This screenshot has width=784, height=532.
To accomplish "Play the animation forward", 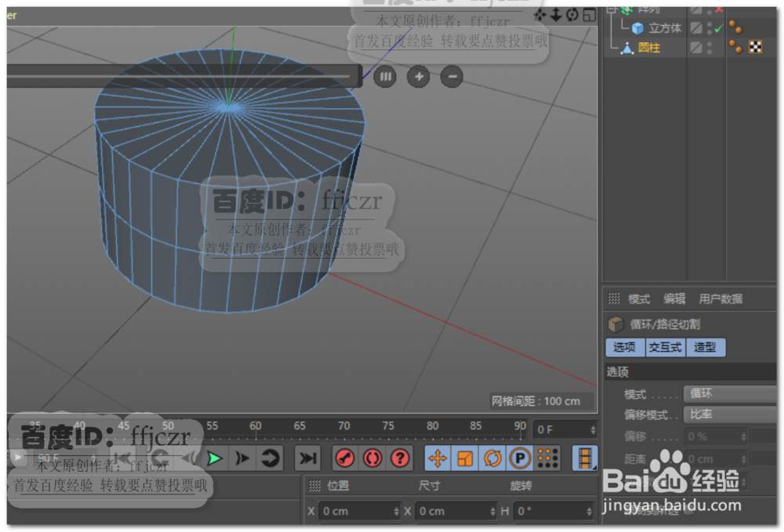I will click(215, 458).
